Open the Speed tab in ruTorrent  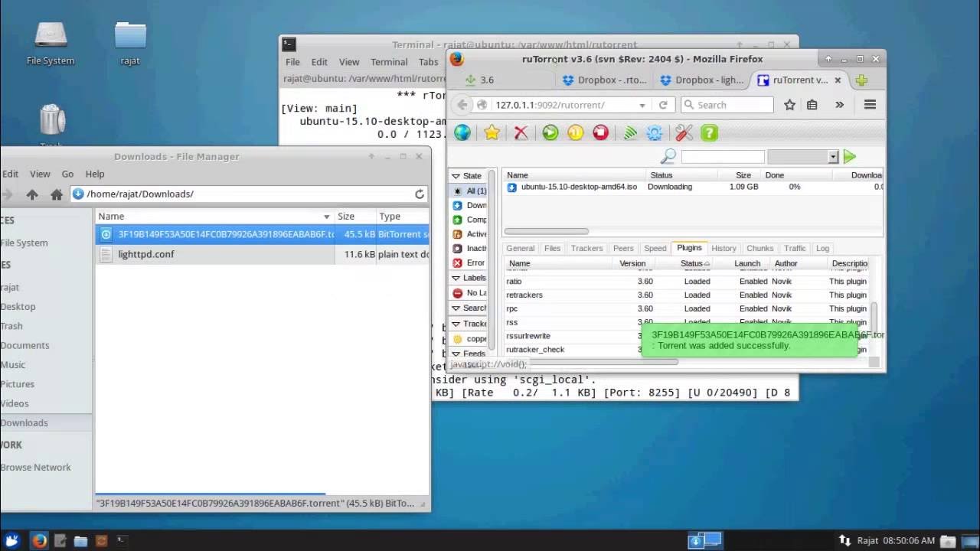[655, 248]
